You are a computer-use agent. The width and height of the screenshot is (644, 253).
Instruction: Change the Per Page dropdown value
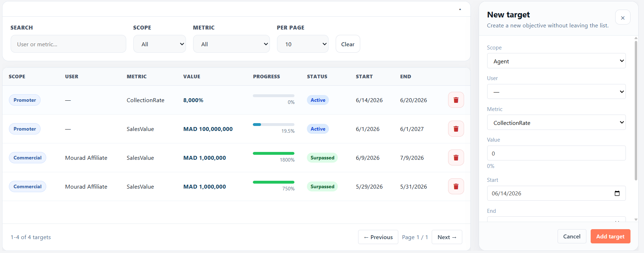(303, 44)
